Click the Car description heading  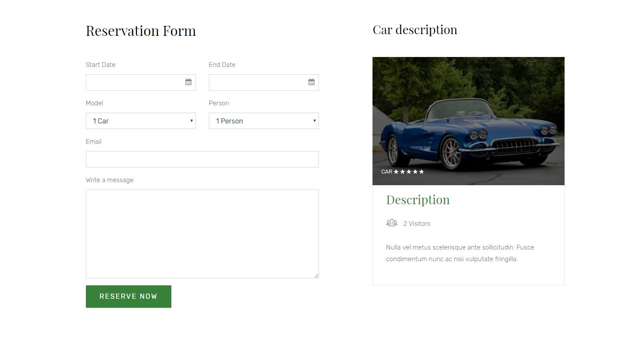pyautogui.click(x=415, y=30)
